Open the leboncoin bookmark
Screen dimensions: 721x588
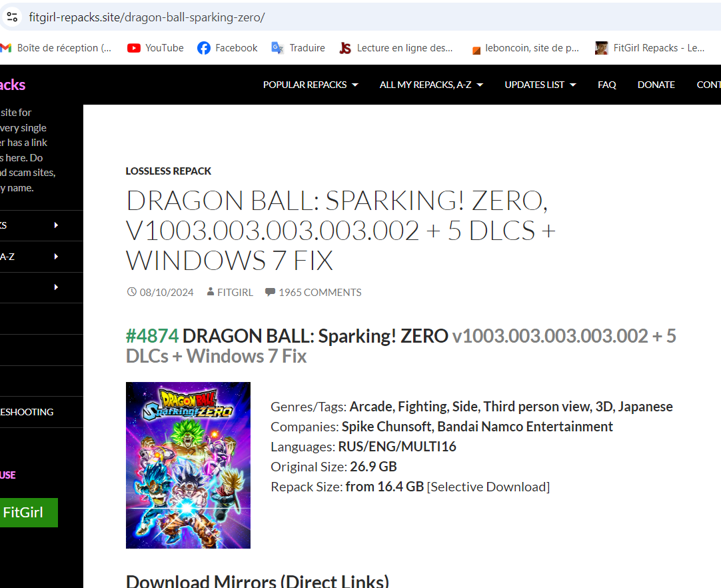[525, 48]
